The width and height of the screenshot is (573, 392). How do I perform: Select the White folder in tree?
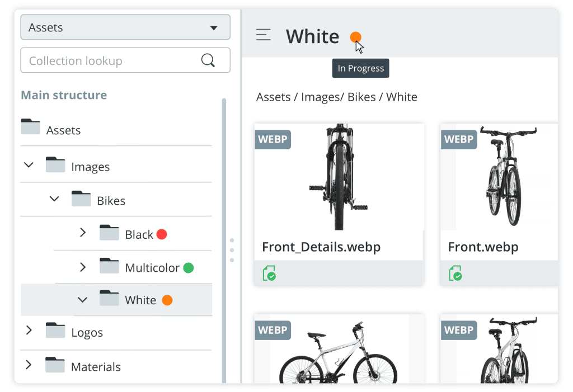pos(140,300)
